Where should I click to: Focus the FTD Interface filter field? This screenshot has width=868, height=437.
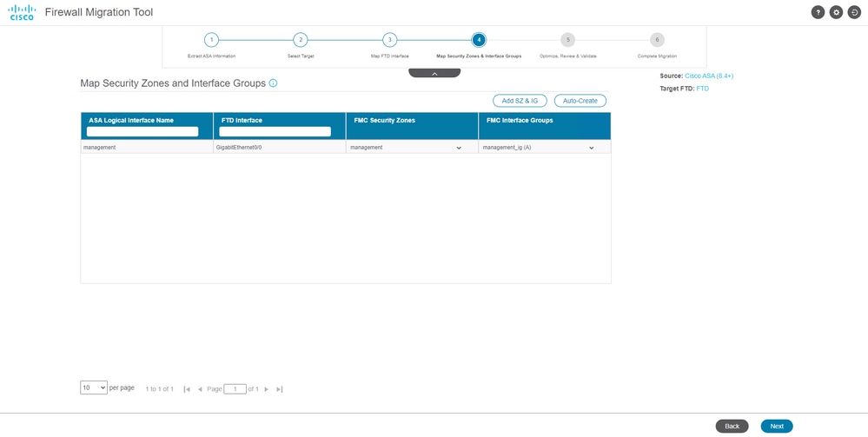click(275, 131)
